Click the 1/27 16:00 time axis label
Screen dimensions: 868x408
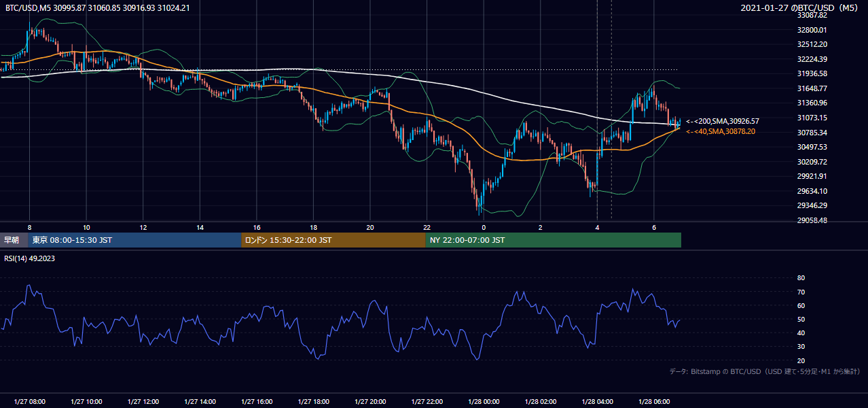click(257, 402)
